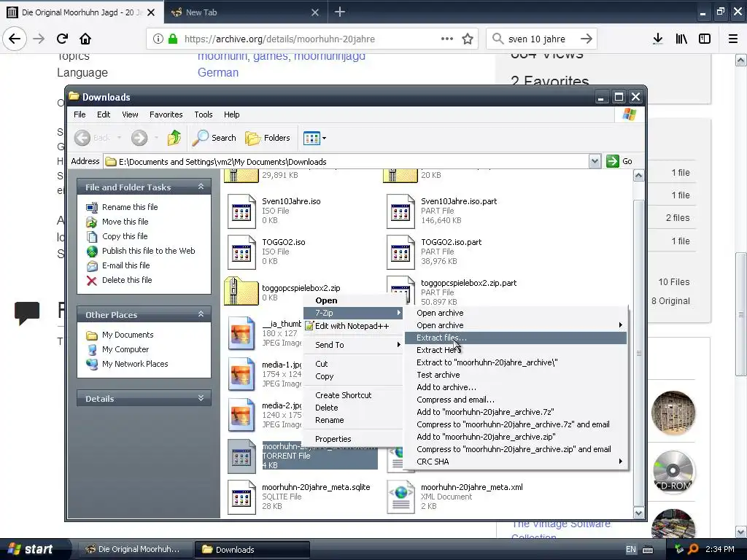This screenshot has width=747, height=560.
Task: Click German language link on archive page
Action: click(217, 72)
